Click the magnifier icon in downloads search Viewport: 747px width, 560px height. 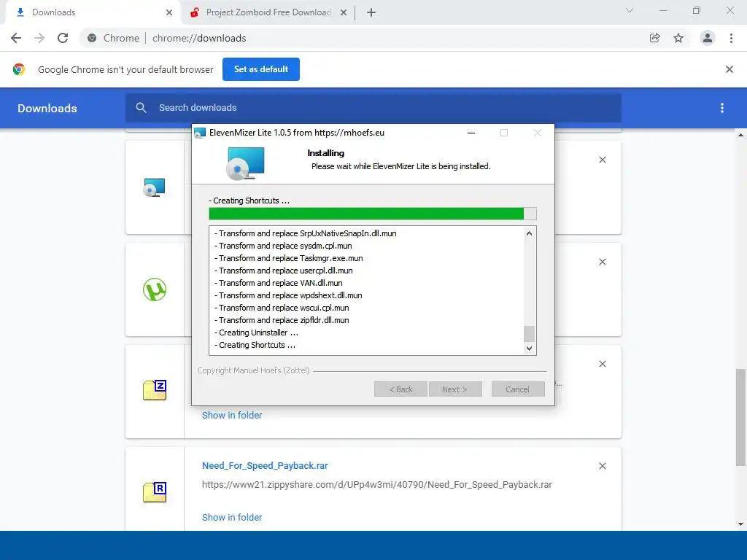(141, 108)
